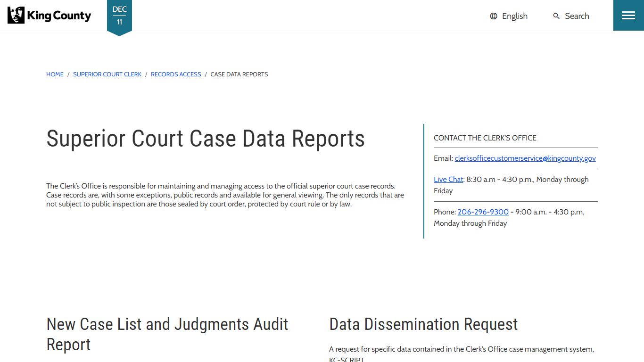Call phone number 206-296-9300
Viewport: 644px width, 362px height.
tap(483, 212)
